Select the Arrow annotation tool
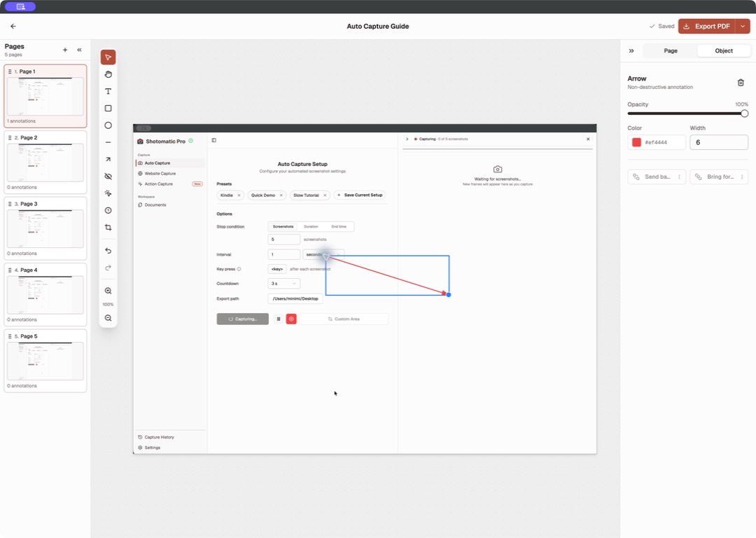The height and width of the screenshot is (538, 756). pos(108,159)
